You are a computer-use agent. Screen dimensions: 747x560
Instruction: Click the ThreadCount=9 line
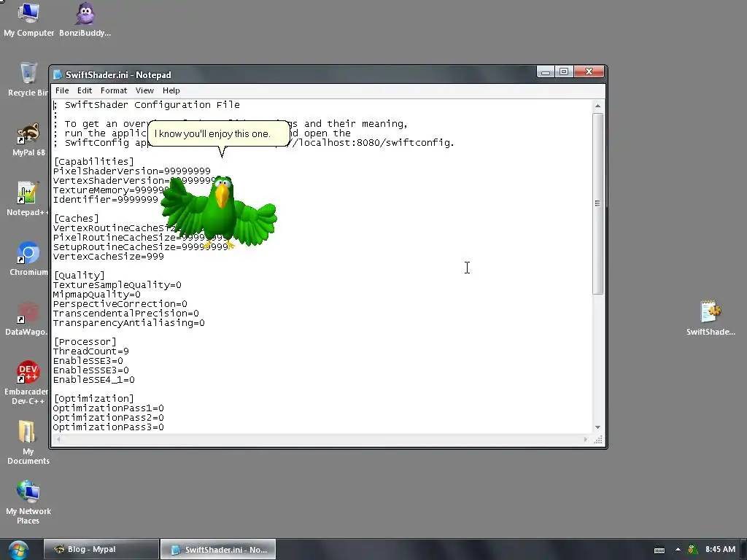[x=90, y=351]
